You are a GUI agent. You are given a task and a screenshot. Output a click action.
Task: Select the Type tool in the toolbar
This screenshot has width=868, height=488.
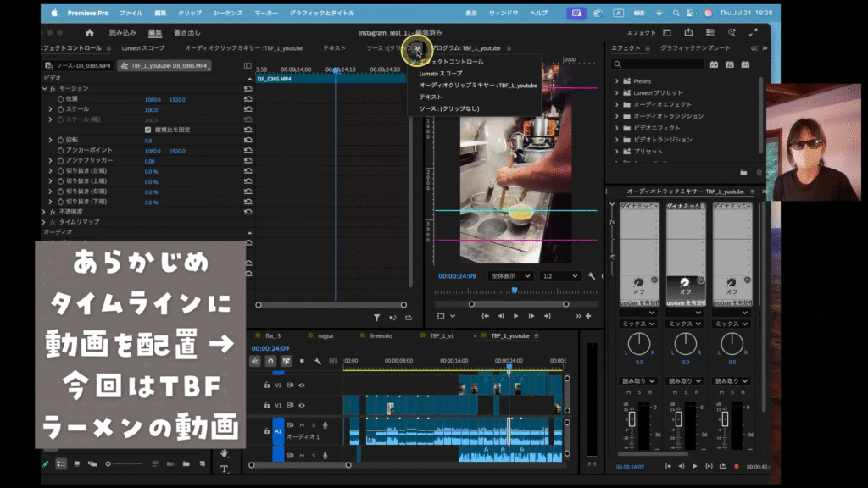(x=224, y=469)
